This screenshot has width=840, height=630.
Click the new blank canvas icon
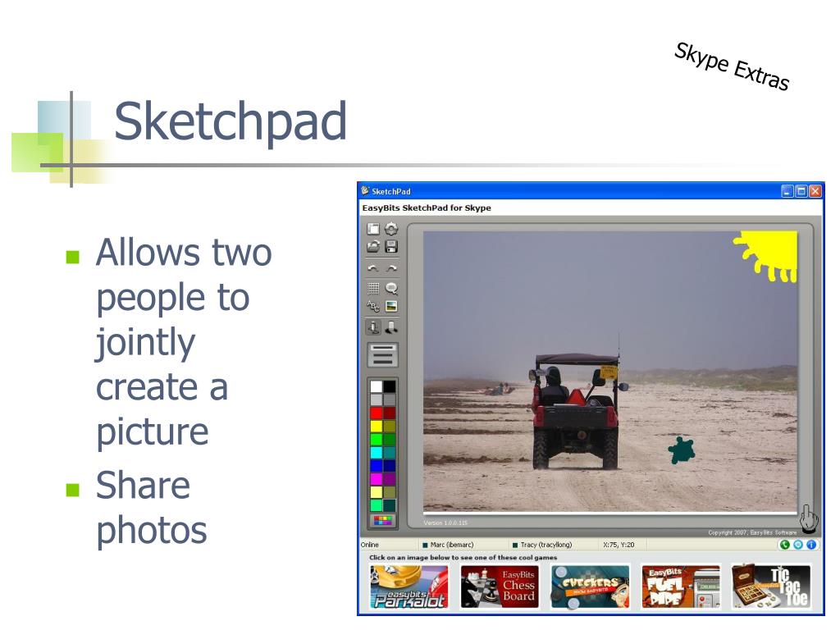373,230
